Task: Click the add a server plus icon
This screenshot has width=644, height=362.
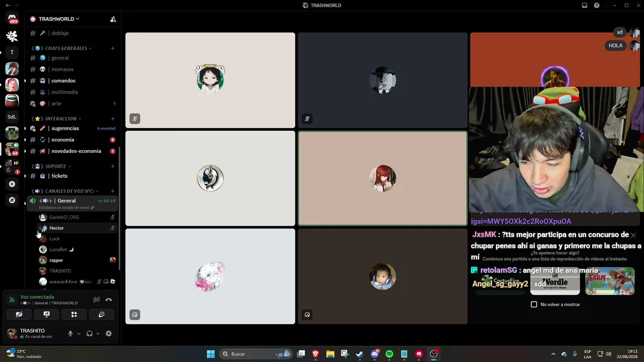Action: [12, 184]
